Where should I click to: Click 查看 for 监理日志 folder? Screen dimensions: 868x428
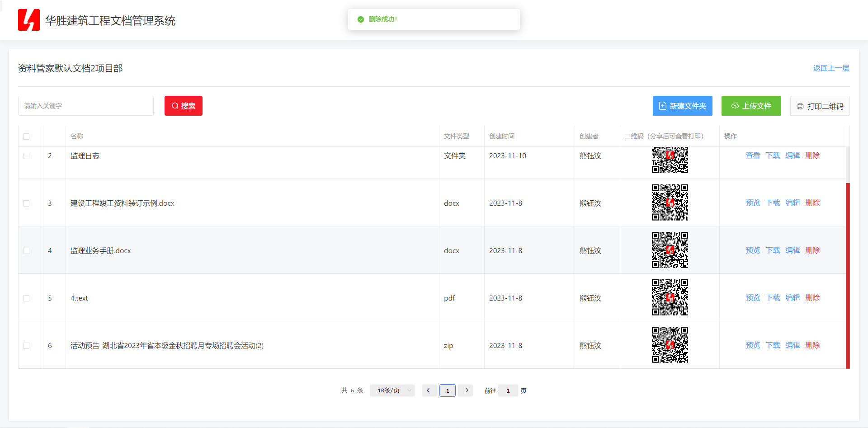(753, 155)
